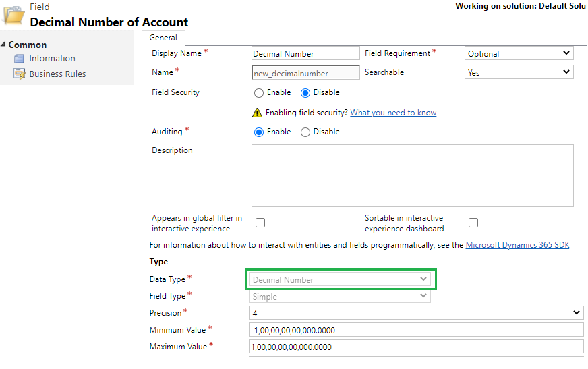Click the Information page icon in sidebar
Image resolution: width=588 pixels, height=369 pixels.
pyautogui.click(x=19, y=59)
